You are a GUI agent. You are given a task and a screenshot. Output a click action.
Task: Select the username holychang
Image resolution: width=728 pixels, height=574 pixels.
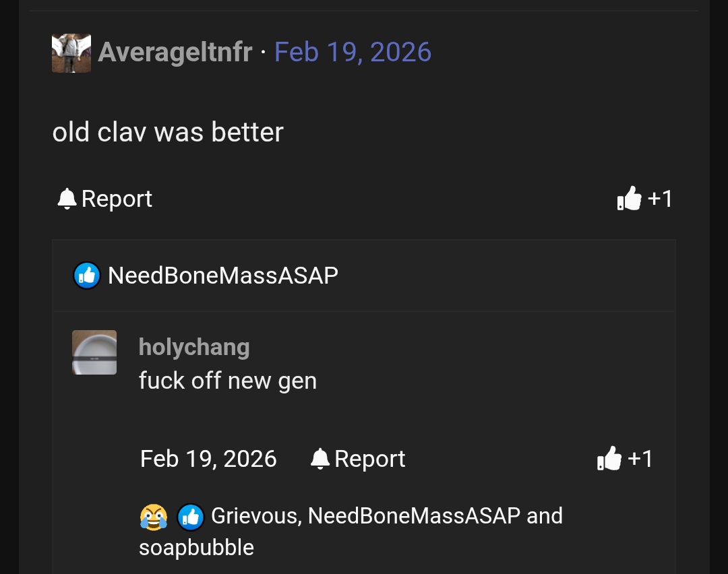193,346
